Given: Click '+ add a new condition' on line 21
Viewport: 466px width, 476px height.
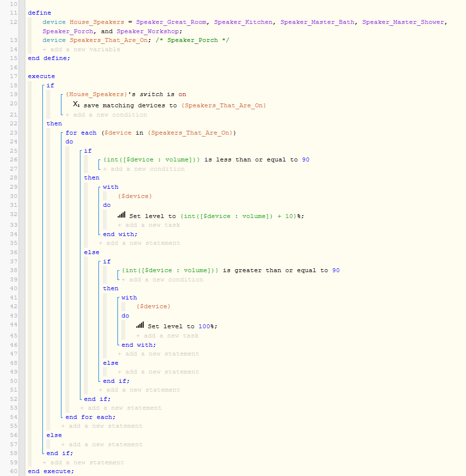Looking at the screenshot, I should [x=106, y=115].
